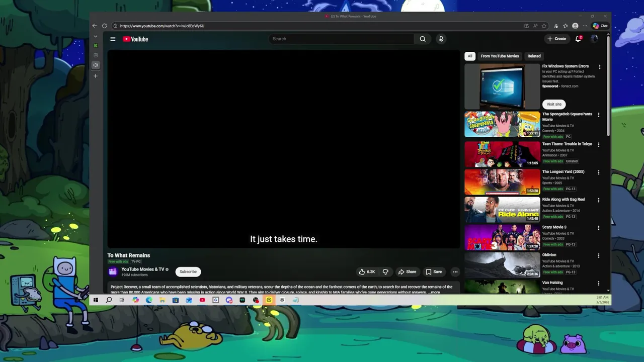Like the video with thumbs up
The width and height of the screenshot is (644, 362).
tap(367, 271)
